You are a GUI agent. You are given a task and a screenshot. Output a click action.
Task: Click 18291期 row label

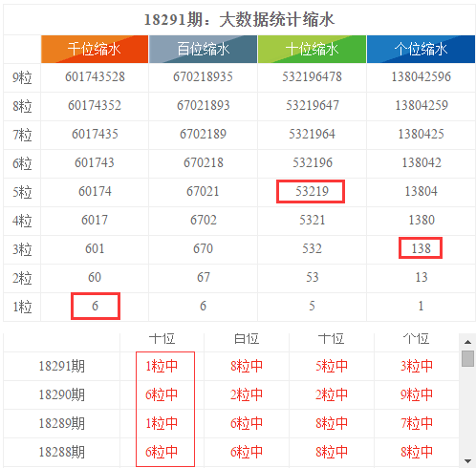62,366
